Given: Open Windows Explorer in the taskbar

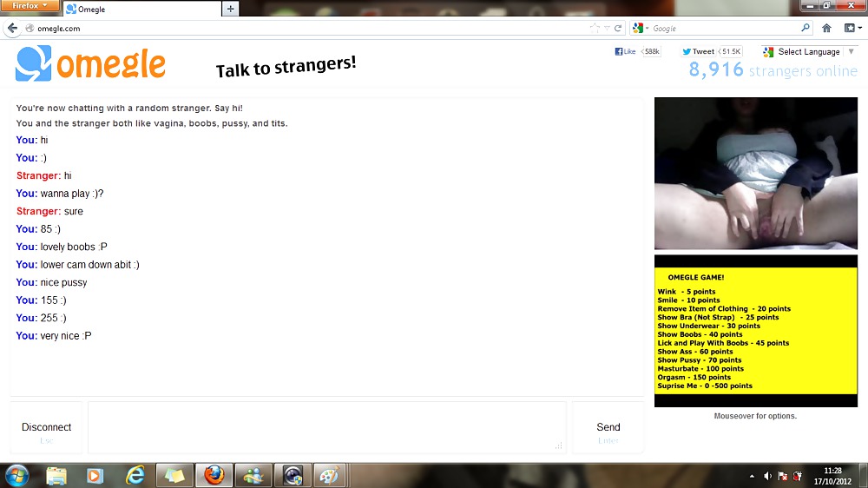Looking at the screenshot, I should 56,475.
